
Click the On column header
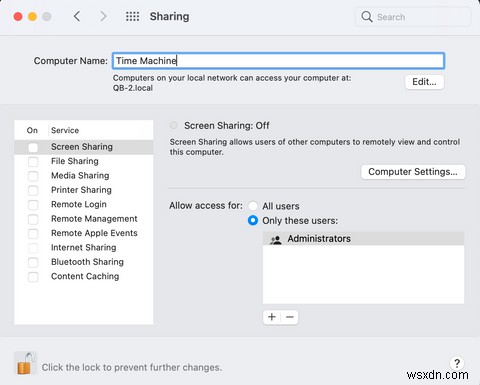[x=32, y=130]
